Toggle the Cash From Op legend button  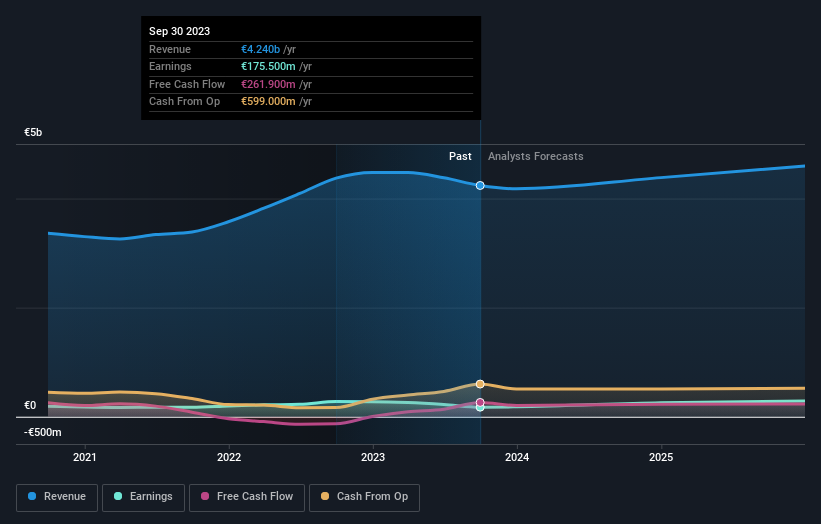tap(364, 497)
